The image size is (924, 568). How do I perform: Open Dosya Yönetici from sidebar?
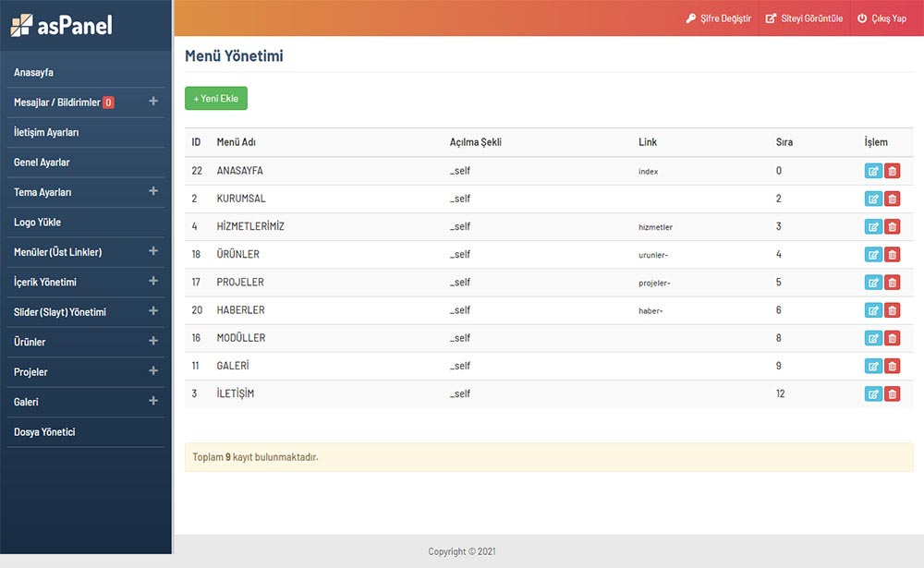(x=44, y=432)
